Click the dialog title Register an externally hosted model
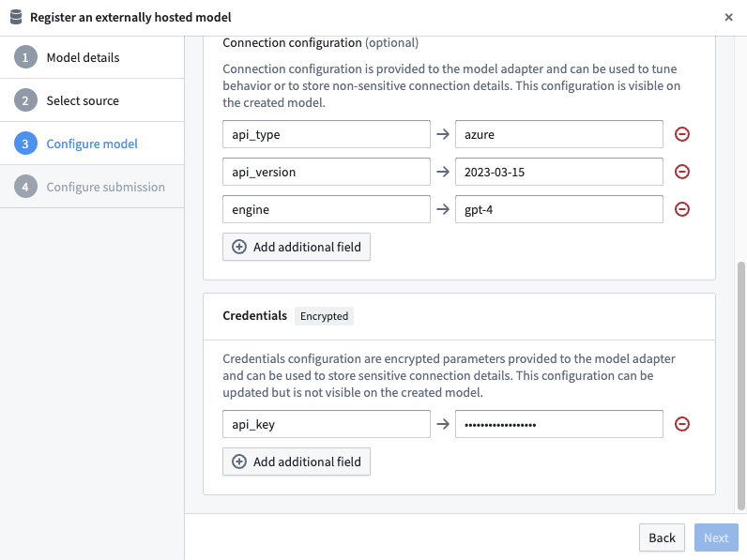The width and height of the screenshot is (747, 560). point(130,18)
